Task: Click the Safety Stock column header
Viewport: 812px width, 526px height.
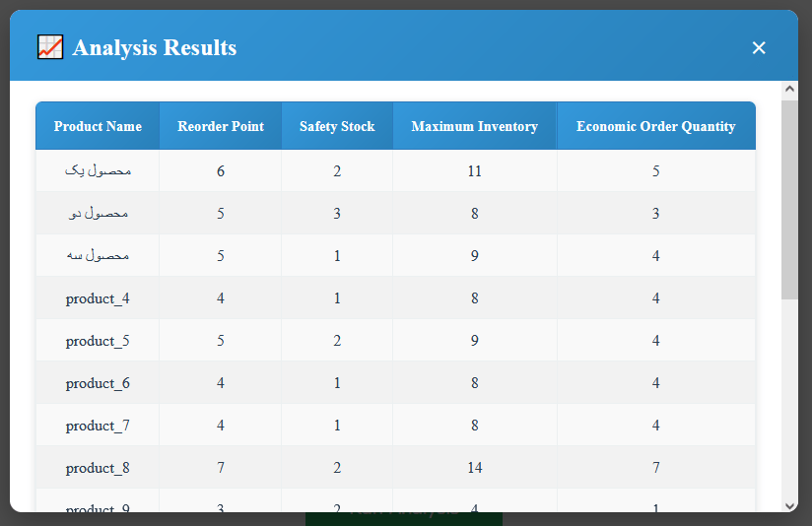Action: 337,126
